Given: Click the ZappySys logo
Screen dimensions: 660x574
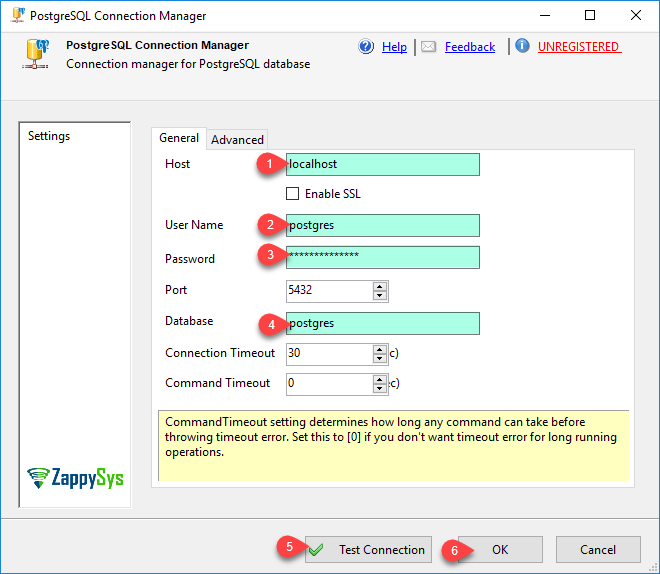Looking at the screenshot, I should coord(75,478).
